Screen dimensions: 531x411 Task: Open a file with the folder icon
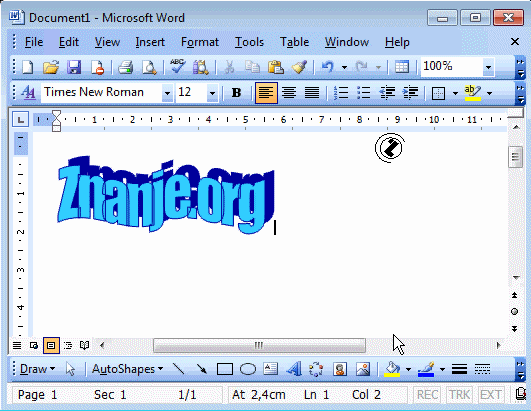(x=51, y=67)
